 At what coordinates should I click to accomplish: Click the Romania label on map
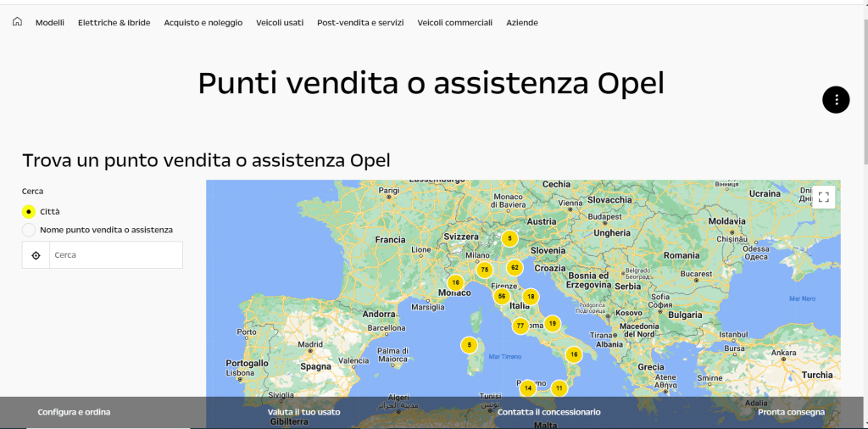point(682,256)
